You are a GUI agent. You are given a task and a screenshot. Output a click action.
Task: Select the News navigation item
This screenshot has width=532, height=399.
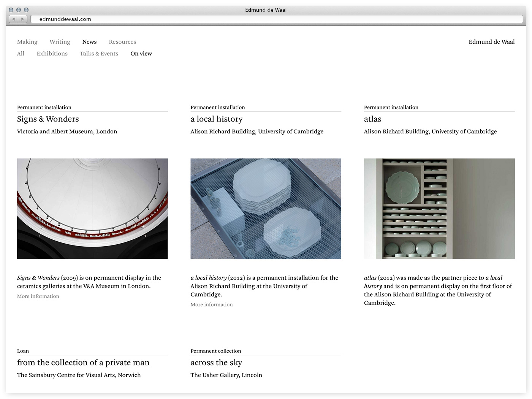pos(89,42)
